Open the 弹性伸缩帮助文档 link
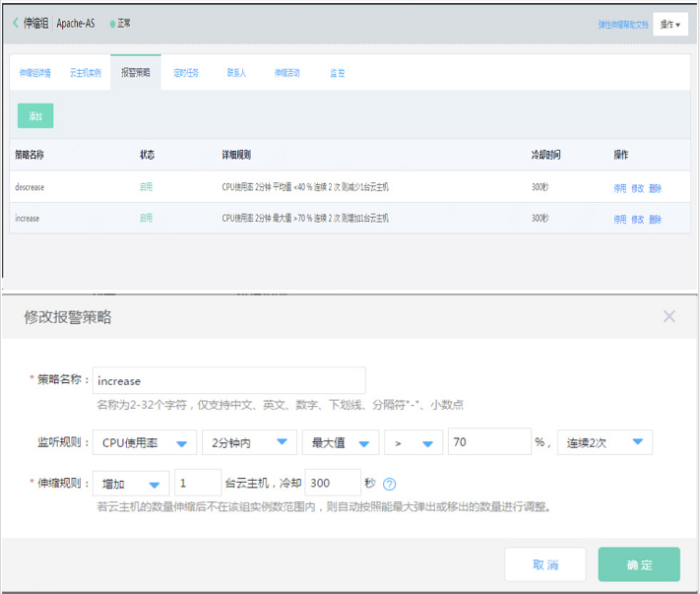This screenshot has width=700, height=594. click(x=623, y=25)
